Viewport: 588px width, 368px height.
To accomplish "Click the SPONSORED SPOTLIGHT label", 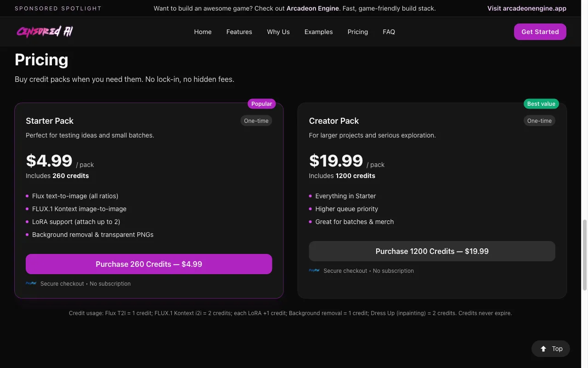I will coord(58,8).
